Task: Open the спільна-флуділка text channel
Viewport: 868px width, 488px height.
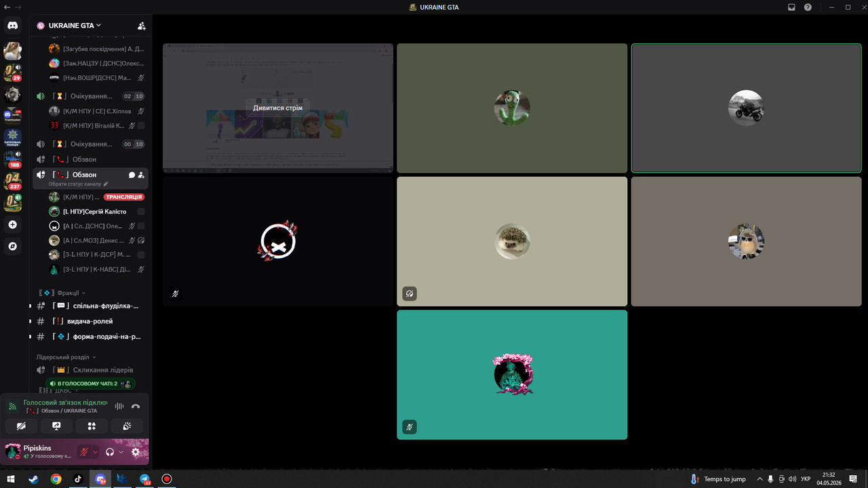Action: [90, 306]
